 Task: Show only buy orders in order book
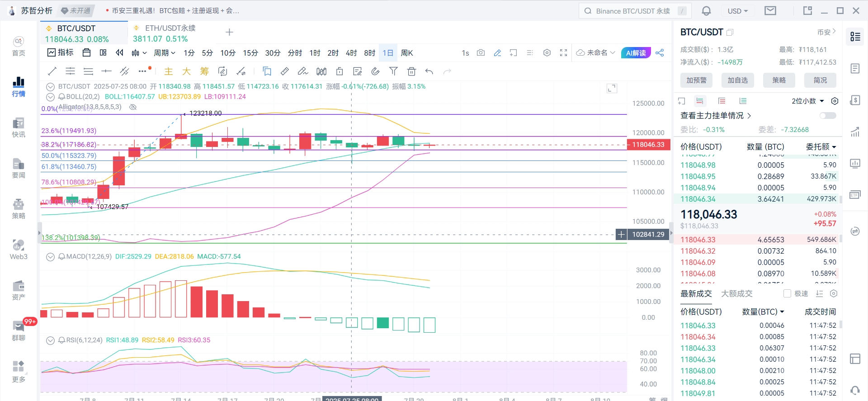click(x=743, y=101)
